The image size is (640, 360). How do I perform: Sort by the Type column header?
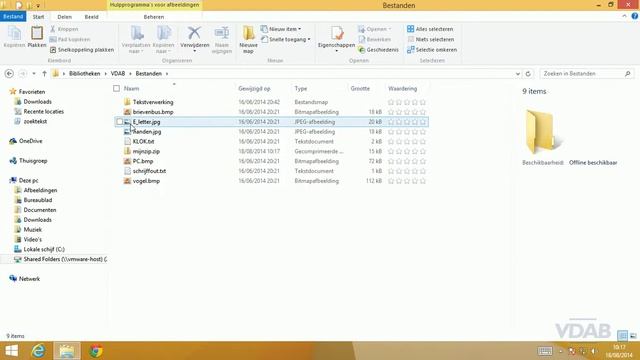tap(301, 88)
